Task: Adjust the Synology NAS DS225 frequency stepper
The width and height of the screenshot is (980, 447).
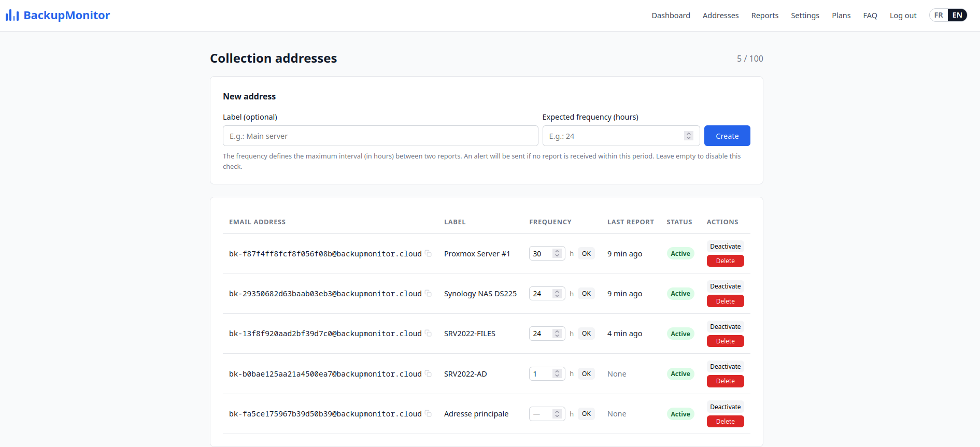Action: coord(557,294)
